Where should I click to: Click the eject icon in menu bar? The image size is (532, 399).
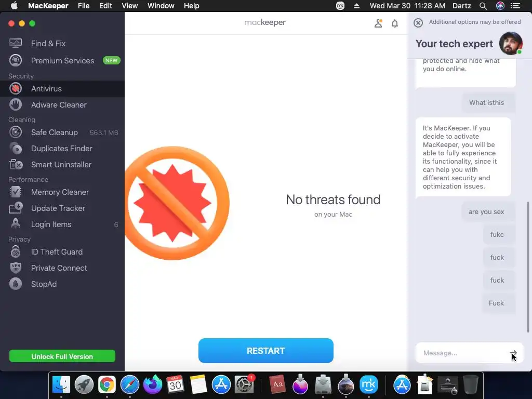coord(356,6)
